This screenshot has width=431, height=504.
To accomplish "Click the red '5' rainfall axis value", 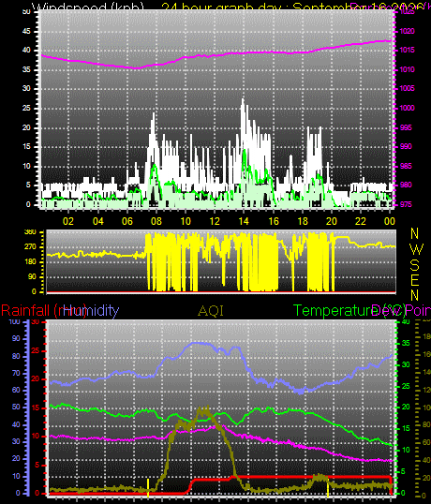I will tap(37, 465).
